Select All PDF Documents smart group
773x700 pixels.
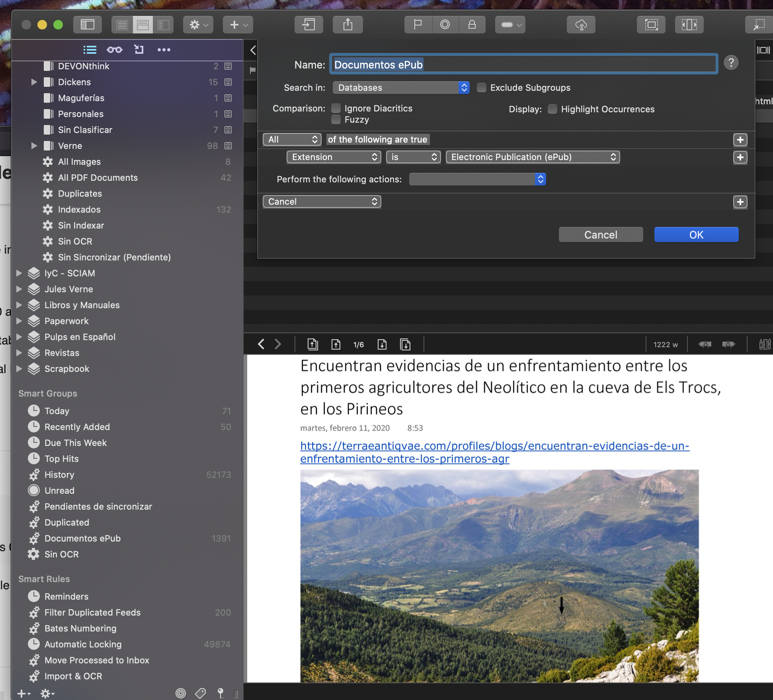[98, 178]
